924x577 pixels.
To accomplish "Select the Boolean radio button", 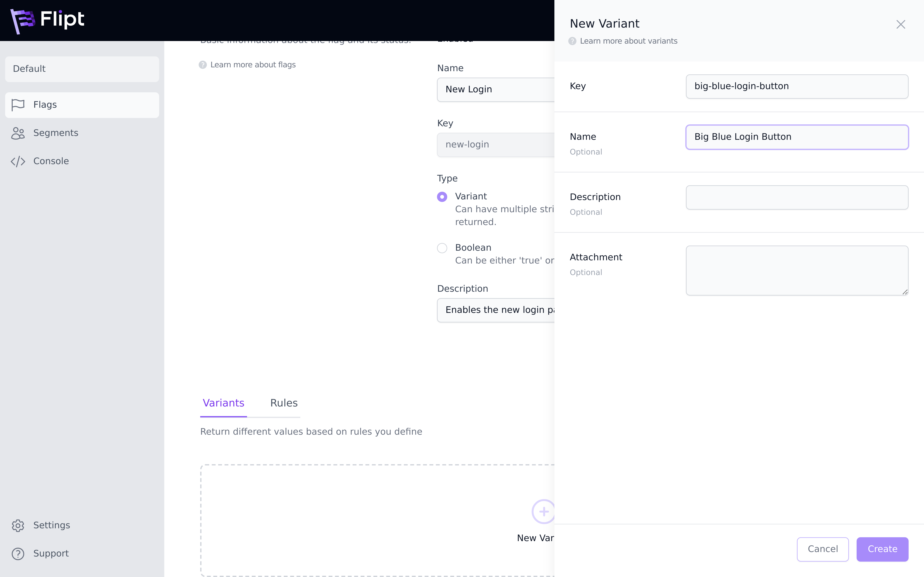I will coord(442,247).
